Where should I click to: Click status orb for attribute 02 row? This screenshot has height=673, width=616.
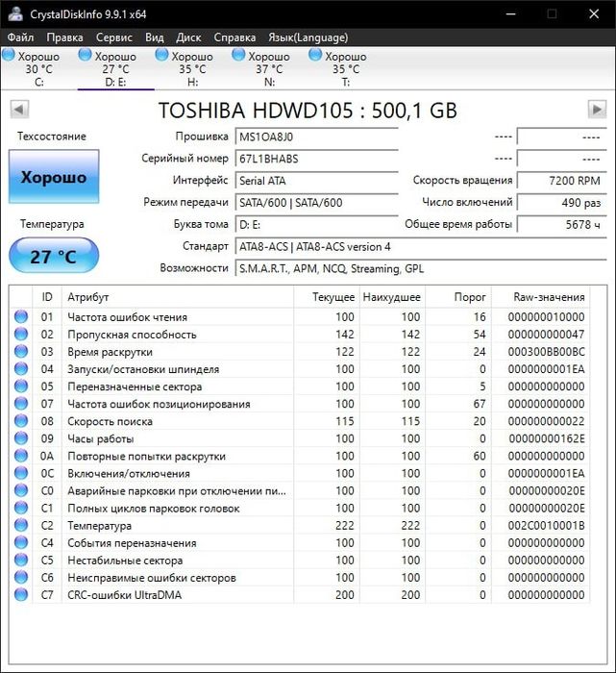tap(21, 334)
